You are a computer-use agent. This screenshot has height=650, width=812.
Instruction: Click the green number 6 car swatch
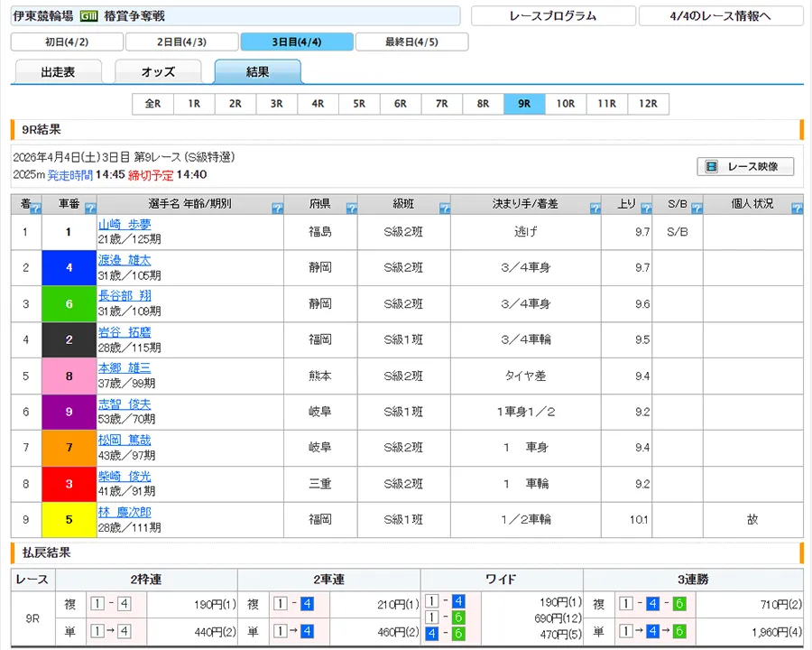[69, 304]
